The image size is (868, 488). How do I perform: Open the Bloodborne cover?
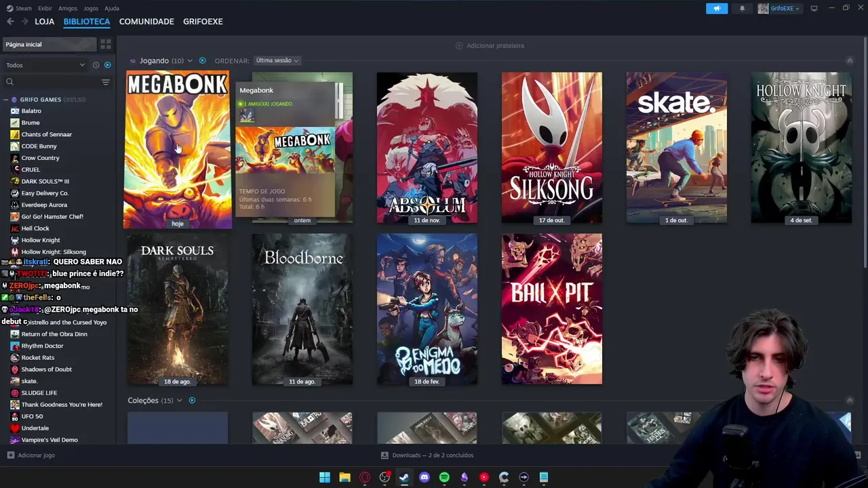point(302,309)
